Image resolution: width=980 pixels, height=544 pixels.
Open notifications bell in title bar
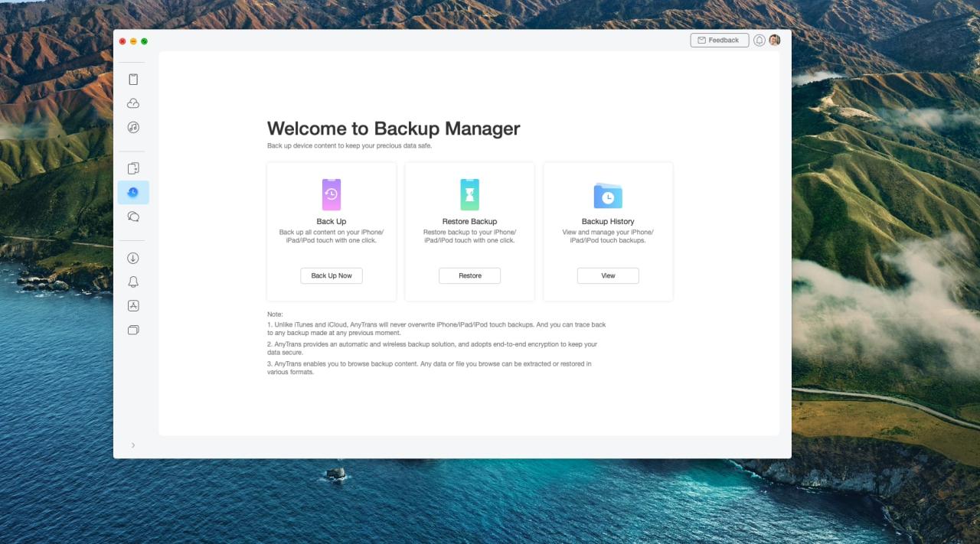[x=759, y=41]
